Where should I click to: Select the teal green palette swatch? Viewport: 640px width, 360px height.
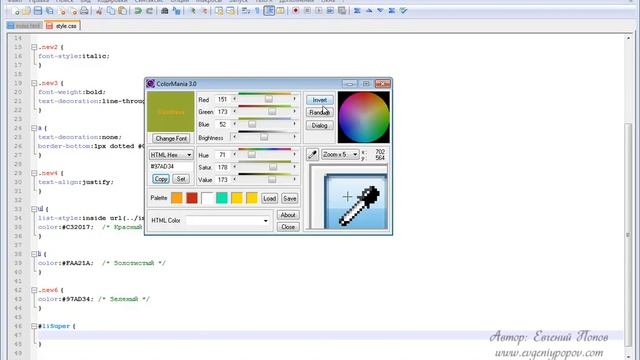click(222, 198)
